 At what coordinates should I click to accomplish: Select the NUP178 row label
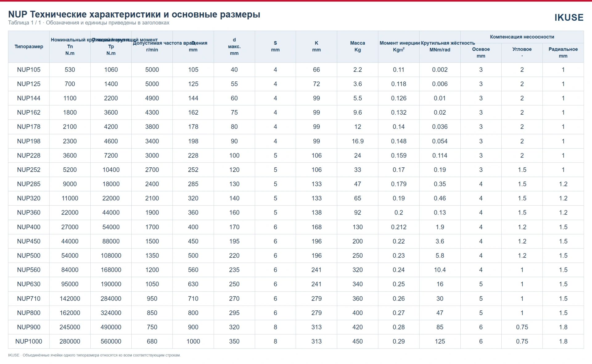click(x=29, y=127)
